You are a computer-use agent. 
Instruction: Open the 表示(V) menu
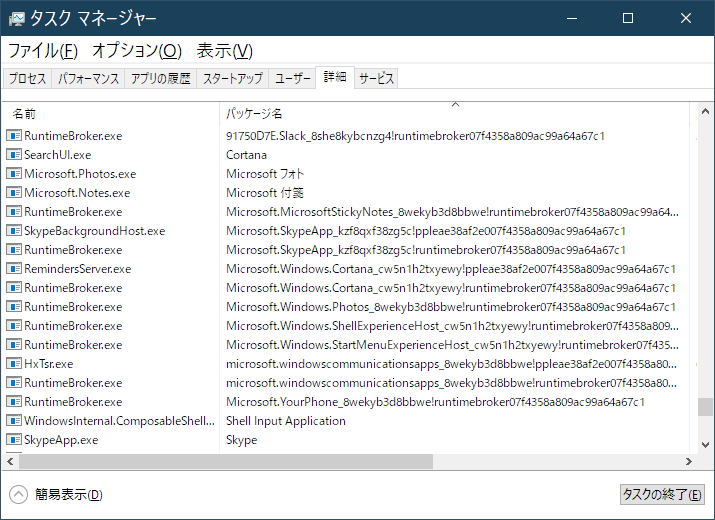click(x=224, y=51)
